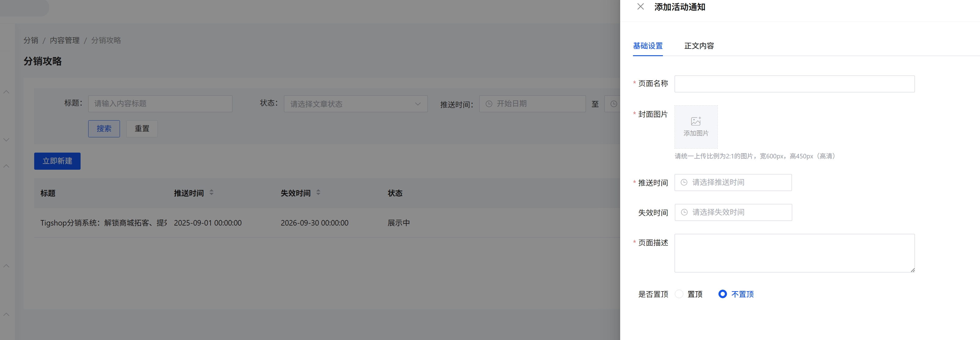980x340 pixels.
Task: Select the 置顶 radio button
Action: point(679,294)
